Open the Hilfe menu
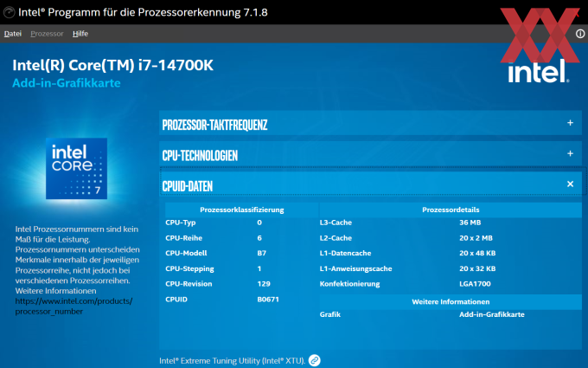This screenshot has height=368, width=588. pyautogui.click(x=80, y=34)
